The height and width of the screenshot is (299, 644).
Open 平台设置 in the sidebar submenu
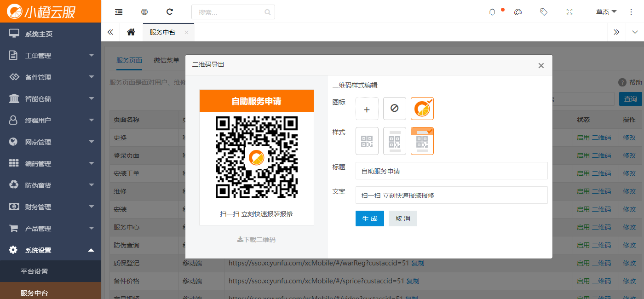coord(34,271)
